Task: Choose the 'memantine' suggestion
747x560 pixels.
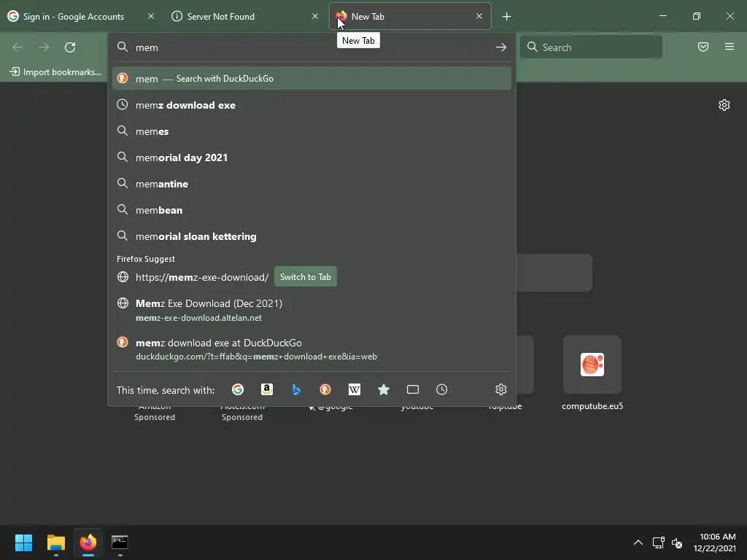Action: pos(311,183)
